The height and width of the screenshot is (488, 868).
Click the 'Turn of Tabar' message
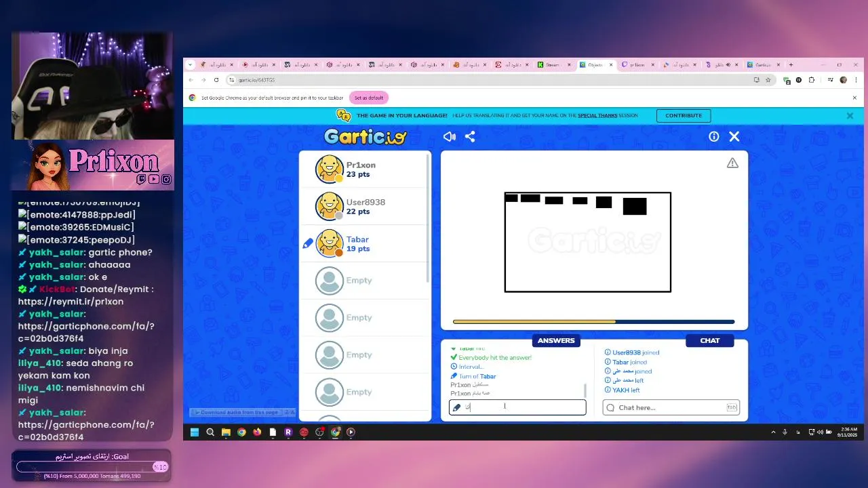click(x=473, y=376)
